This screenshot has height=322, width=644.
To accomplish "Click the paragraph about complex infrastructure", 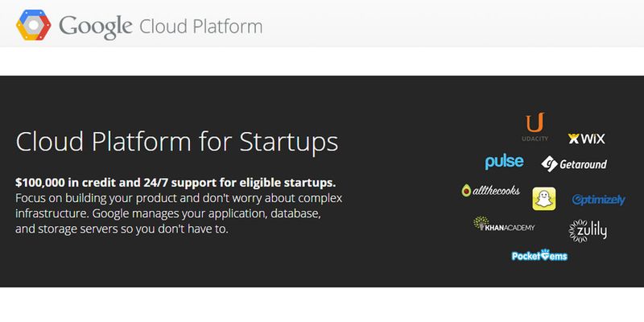I will pos(179,213).
